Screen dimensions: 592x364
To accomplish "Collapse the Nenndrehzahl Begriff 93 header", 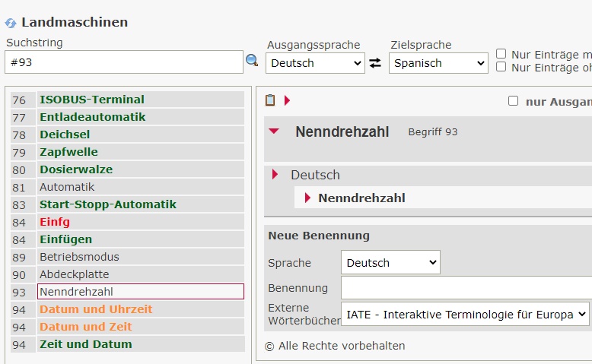I will click(274, 131).
